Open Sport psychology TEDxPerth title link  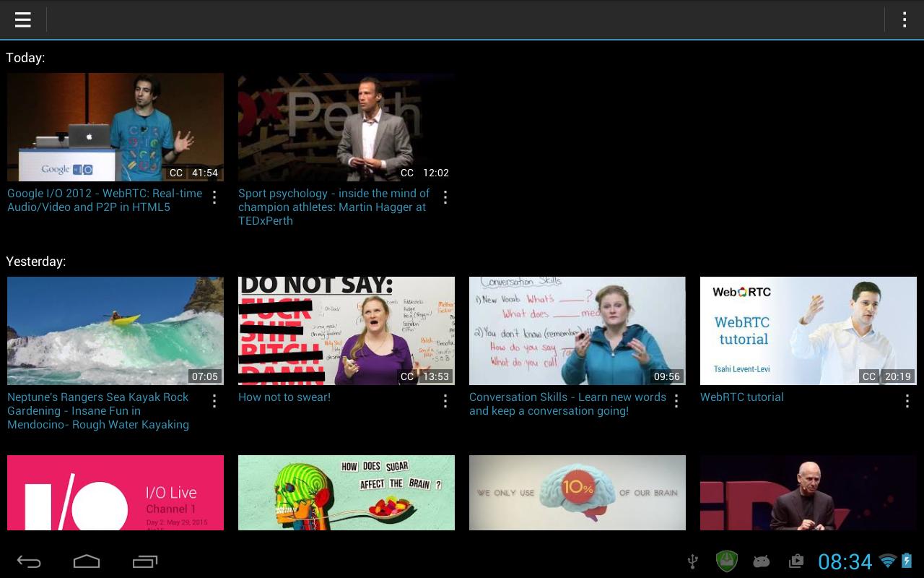point(334,207)
